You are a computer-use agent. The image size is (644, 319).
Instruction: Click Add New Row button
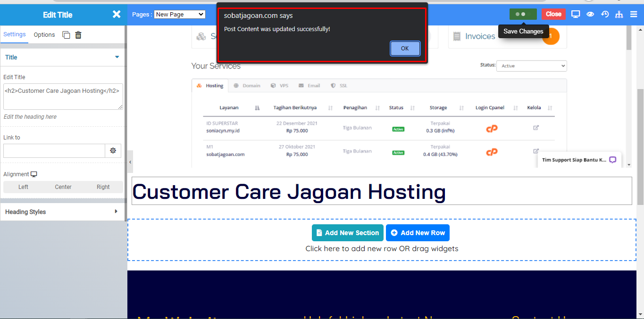pos(418,233)
